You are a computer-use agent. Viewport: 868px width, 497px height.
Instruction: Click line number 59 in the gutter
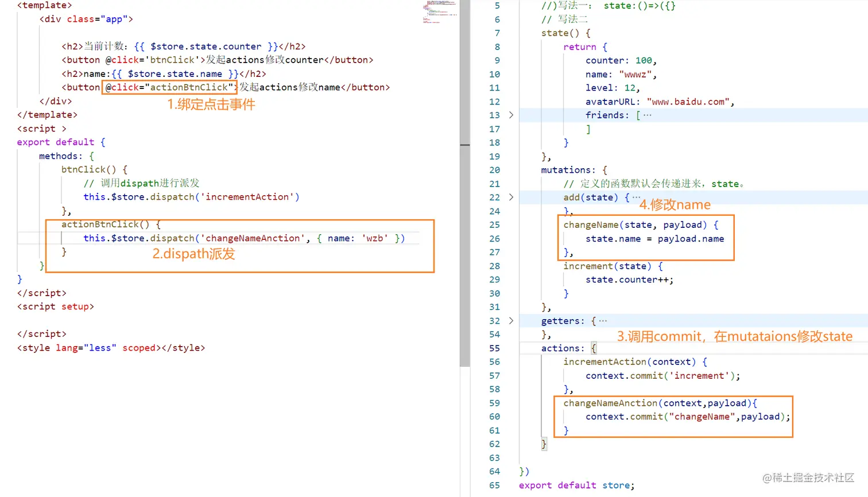tap(494, 403)
